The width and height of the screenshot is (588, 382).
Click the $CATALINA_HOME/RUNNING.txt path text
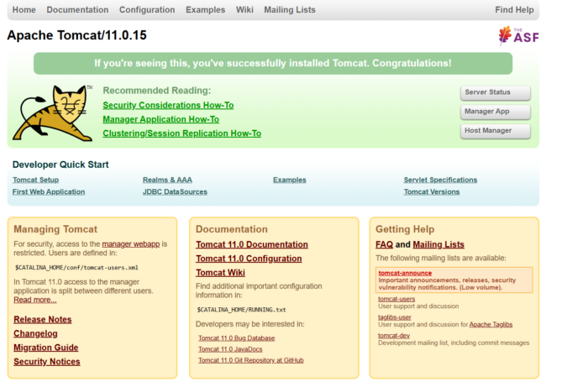point(242,310)
